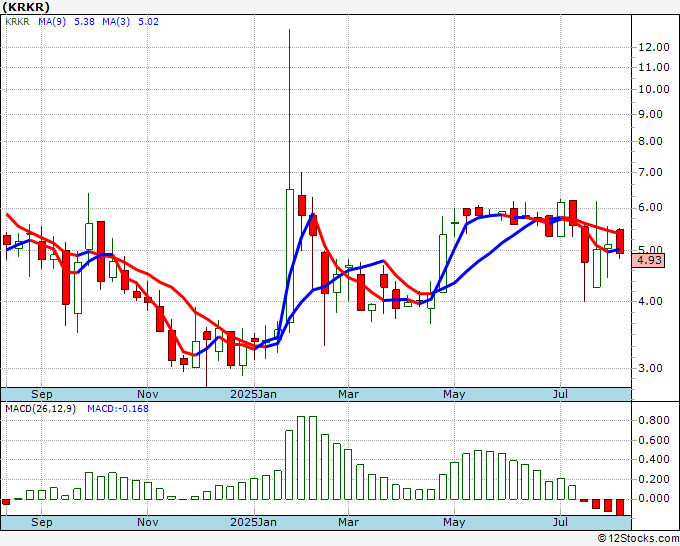Screen dimensions: 680x546
Task: Click the 4.00 price axis label
Action: (651, 301)
